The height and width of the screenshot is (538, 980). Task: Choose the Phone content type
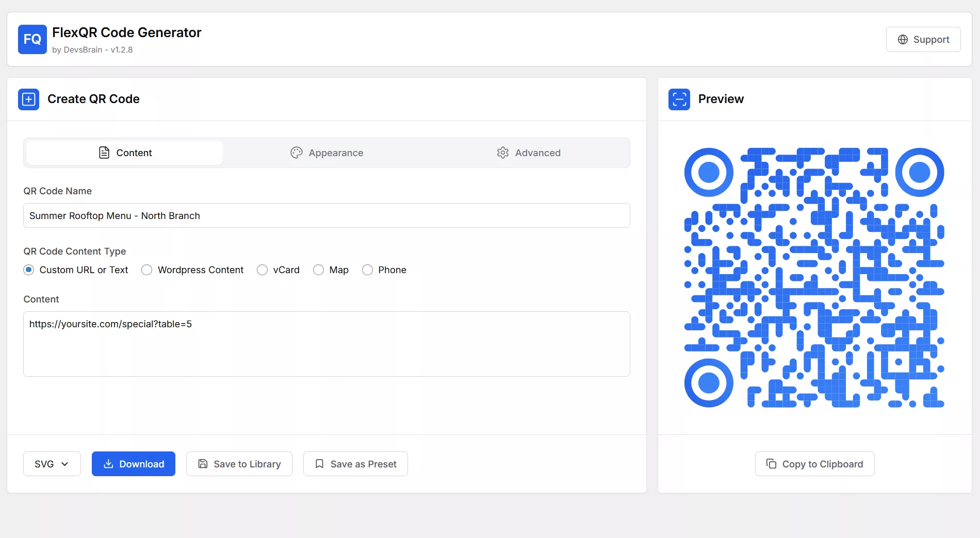pos(367,270)
